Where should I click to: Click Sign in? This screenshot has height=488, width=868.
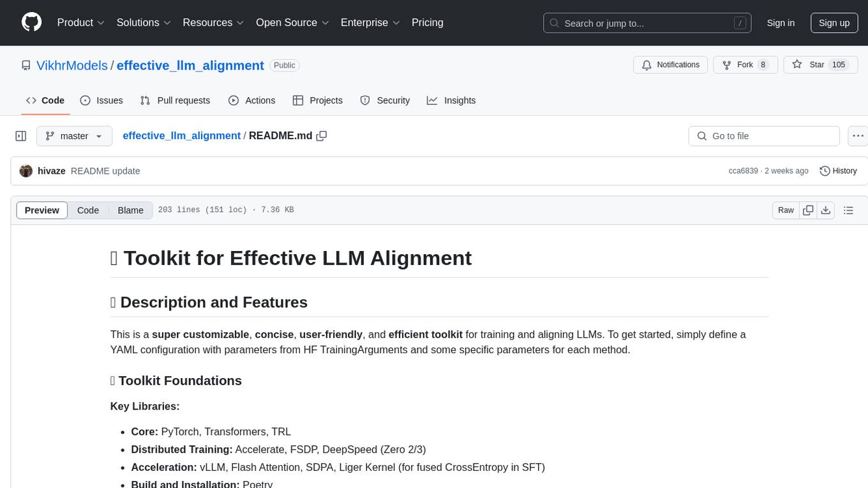[781, 23]
